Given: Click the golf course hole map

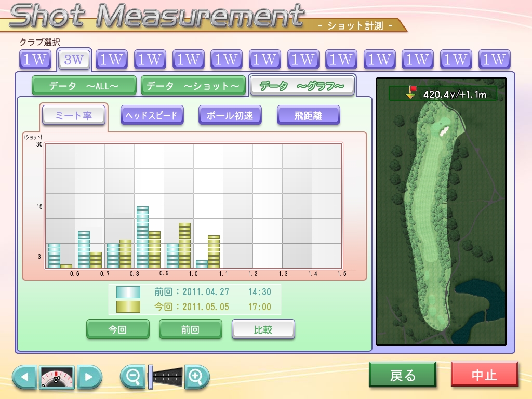Looking at the screenshot, I should [441, 212].
